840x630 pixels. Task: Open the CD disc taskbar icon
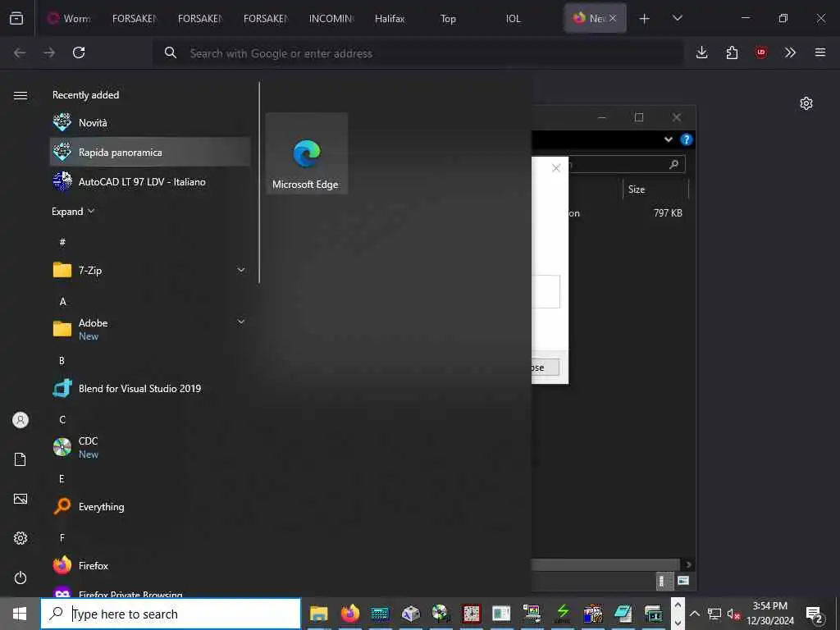(441, 614)
